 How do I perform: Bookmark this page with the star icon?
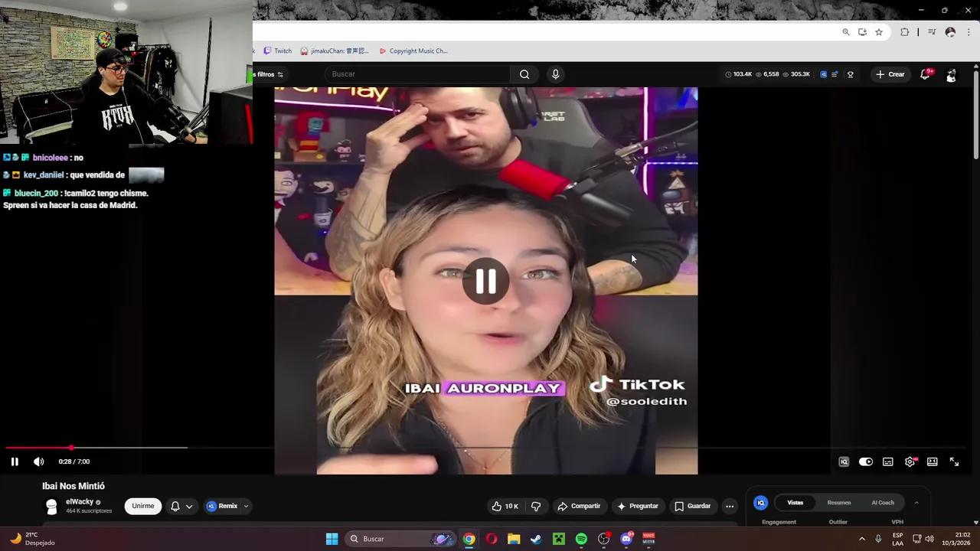pyautogui.click(x=879, y=32)
